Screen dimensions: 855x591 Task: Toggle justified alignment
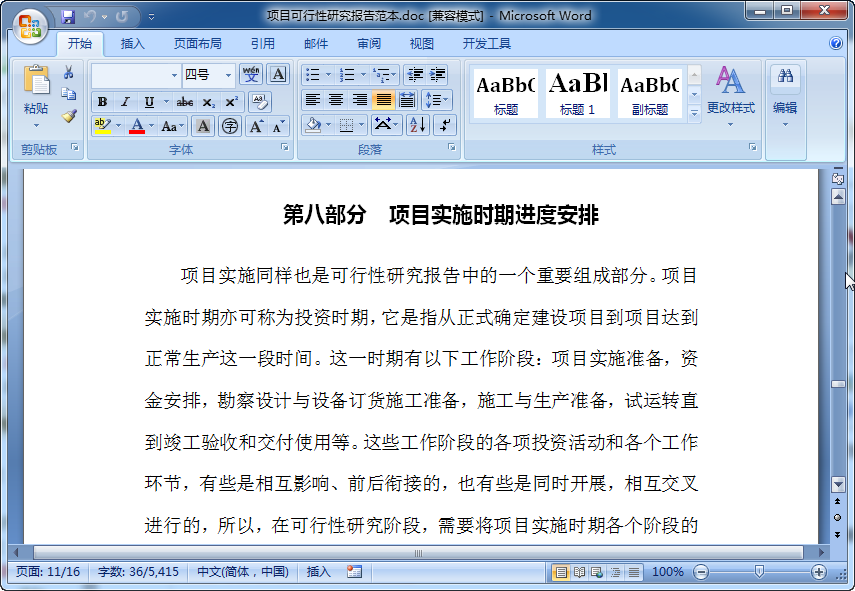(383, 99)
